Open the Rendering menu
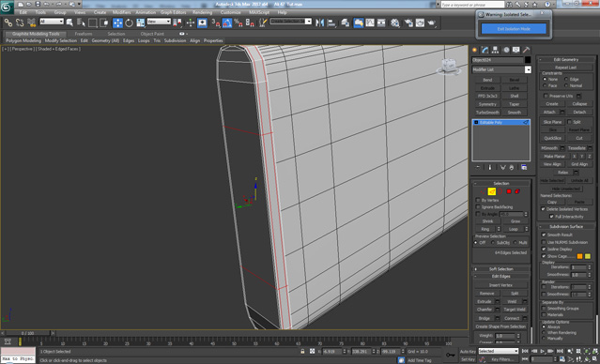 pyautogui.click(x=203, y=12)
